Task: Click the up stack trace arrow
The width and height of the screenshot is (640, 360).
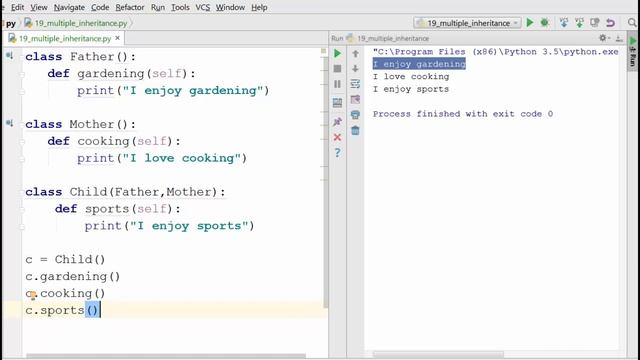Action: (x=355, y=53)
